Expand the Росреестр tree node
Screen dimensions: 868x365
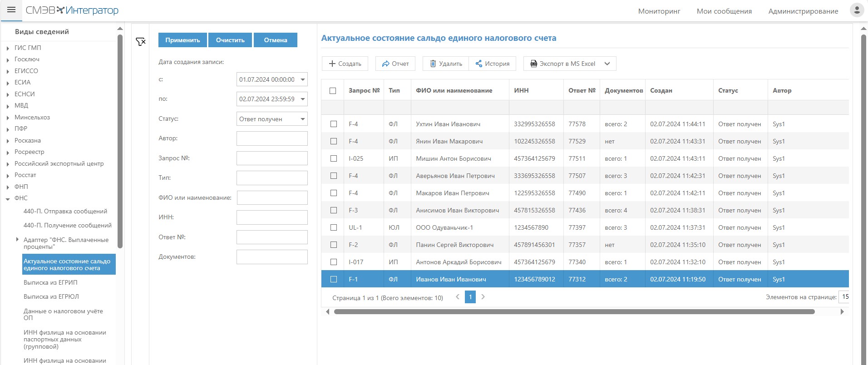pyautogui.click(x=8, y=152)
